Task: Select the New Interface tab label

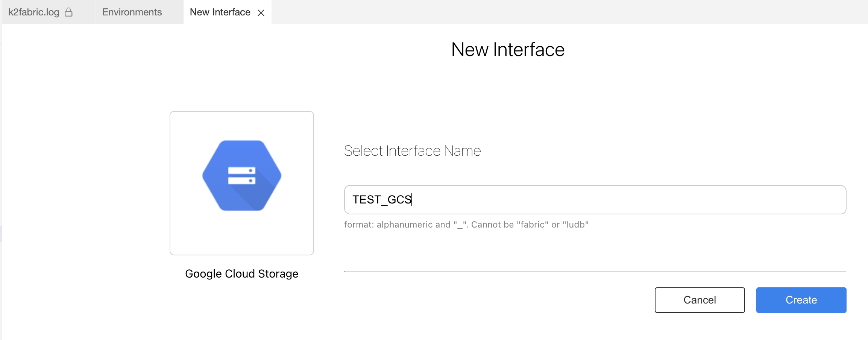Action: (x=220, y=12)
